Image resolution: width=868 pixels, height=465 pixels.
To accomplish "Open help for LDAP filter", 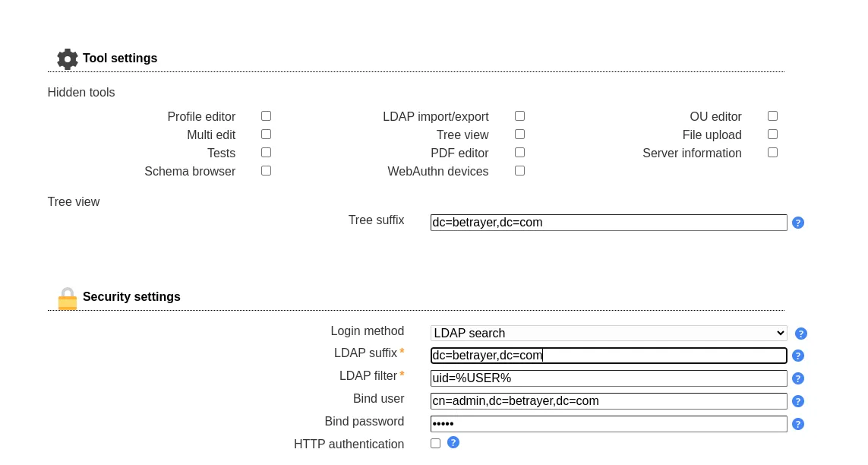I will point(798,378).
